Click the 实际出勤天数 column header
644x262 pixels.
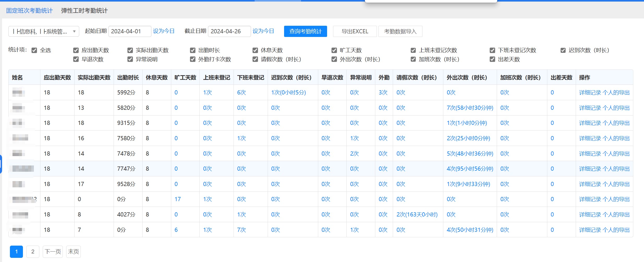click(x=94, y=78)
